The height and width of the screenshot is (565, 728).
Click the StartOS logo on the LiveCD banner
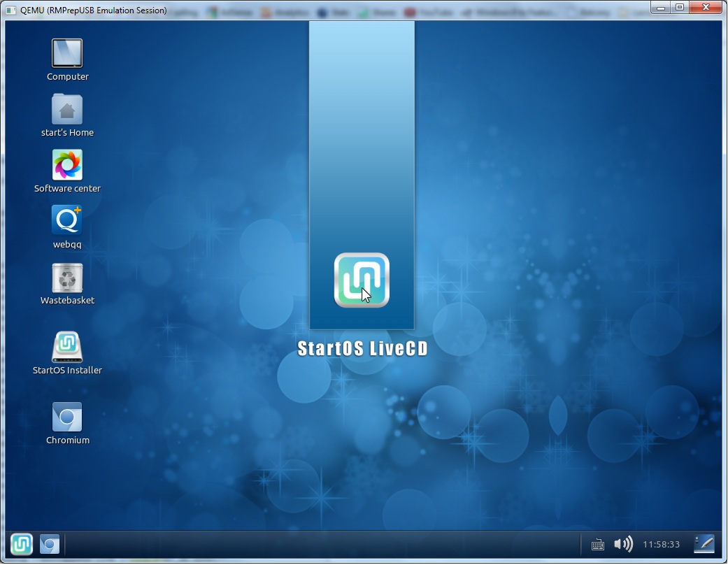[362, 280]
